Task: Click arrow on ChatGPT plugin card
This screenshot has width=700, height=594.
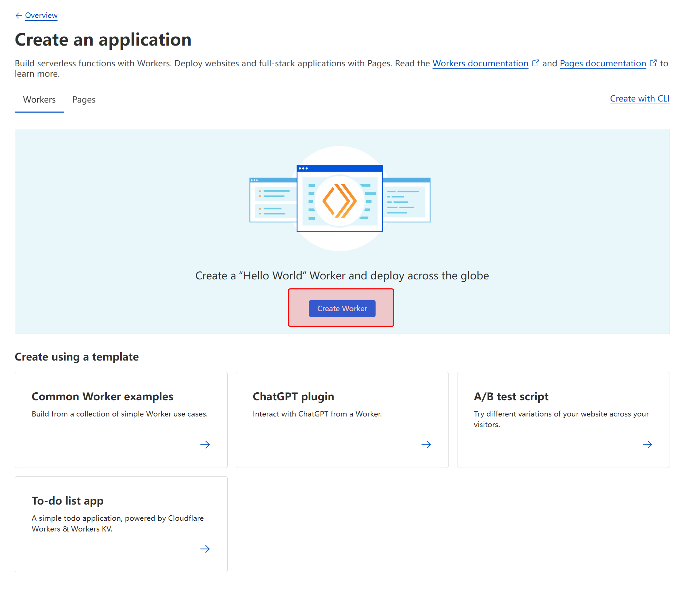Action: [426, 444]
